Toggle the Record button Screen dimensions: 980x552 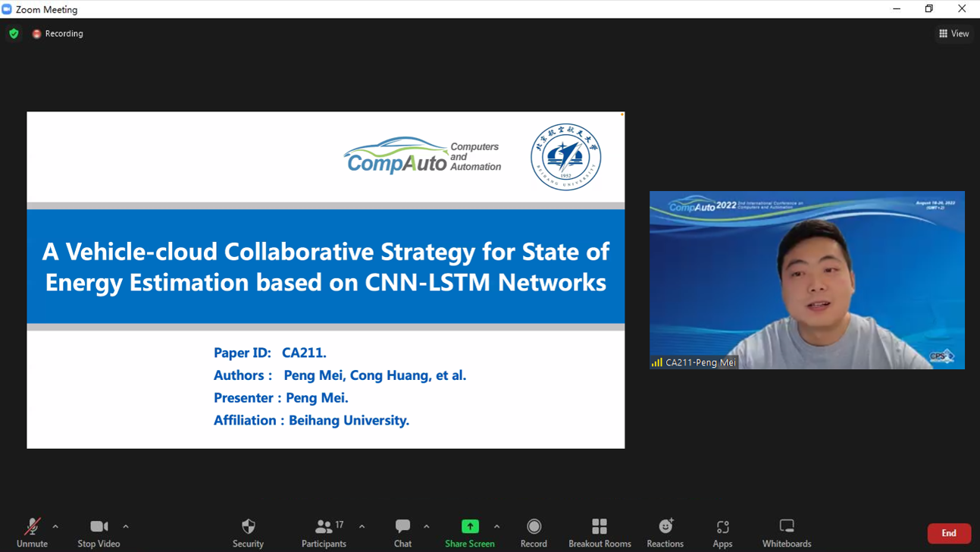point(534,532)
